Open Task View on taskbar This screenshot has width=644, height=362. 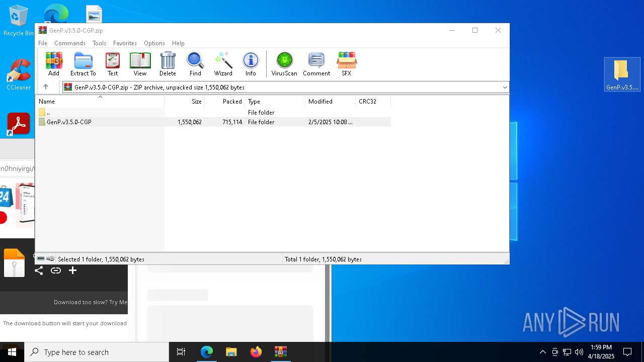[181, 352]
